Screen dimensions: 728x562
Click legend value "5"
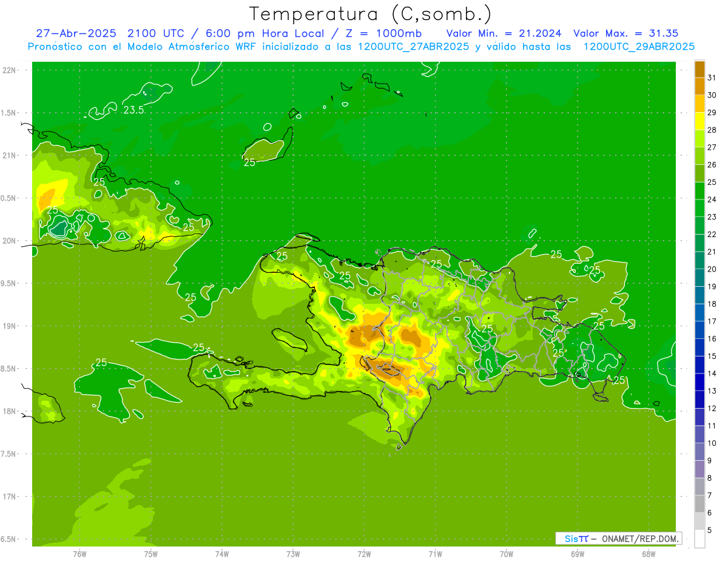point(710,530)
